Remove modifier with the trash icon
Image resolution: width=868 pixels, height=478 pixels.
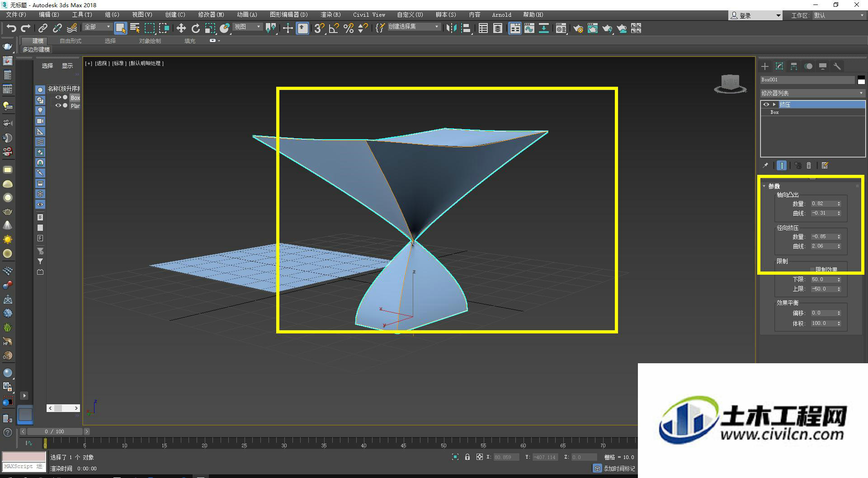point(809,166)
